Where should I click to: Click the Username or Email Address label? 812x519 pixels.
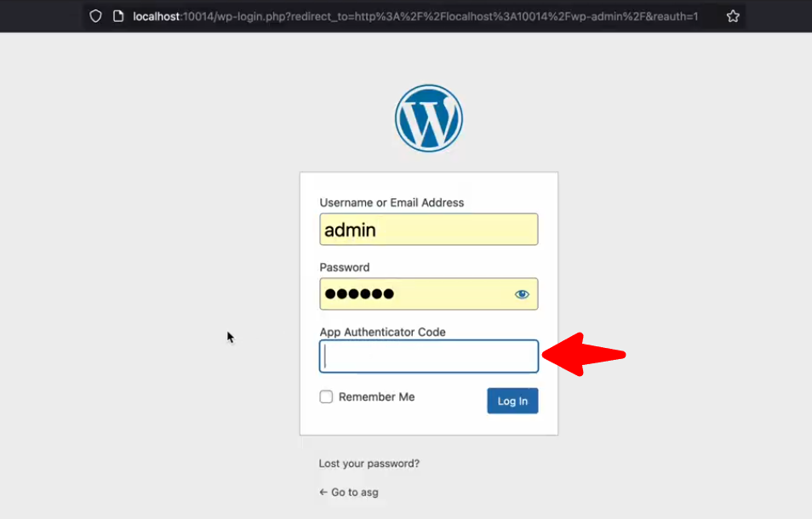392,202
